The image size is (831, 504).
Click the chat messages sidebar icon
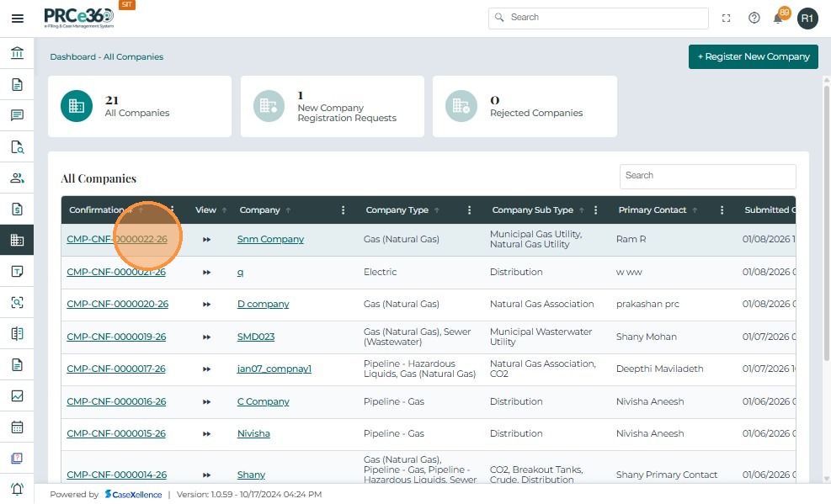[x=17, y=115]
